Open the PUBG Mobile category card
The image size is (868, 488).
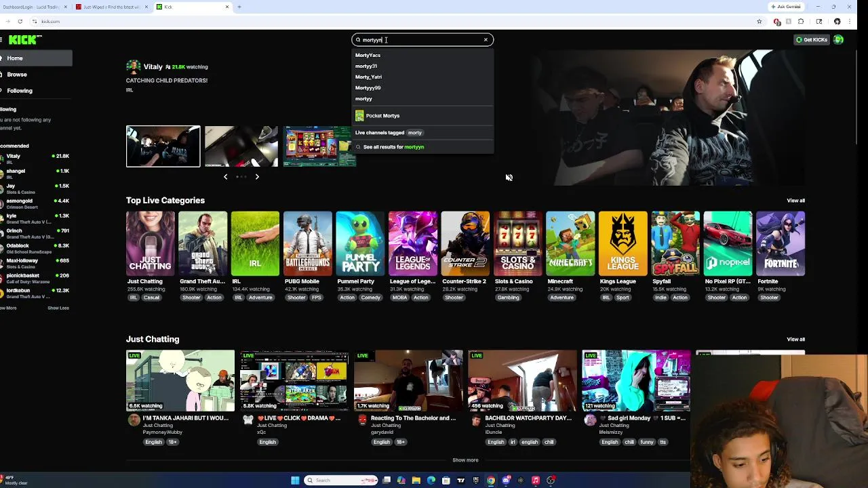click(x=308, y=244)
